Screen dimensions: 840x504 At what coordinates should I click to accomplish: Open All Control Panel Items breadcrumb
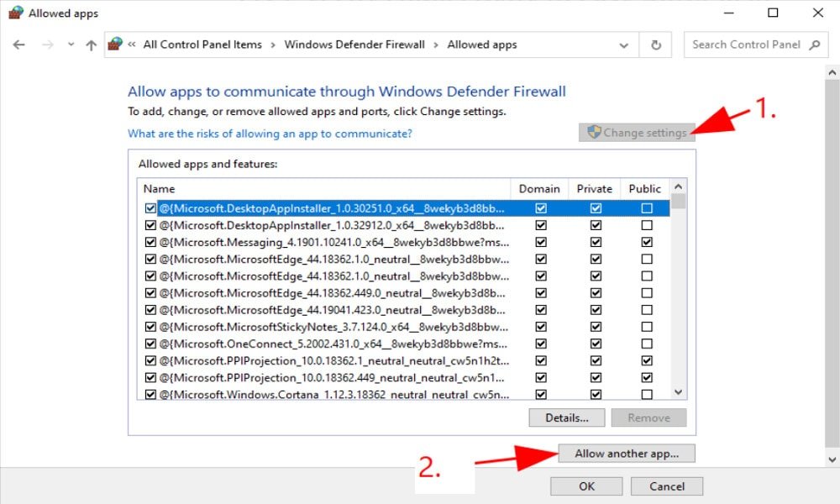[x=202, y=45]
